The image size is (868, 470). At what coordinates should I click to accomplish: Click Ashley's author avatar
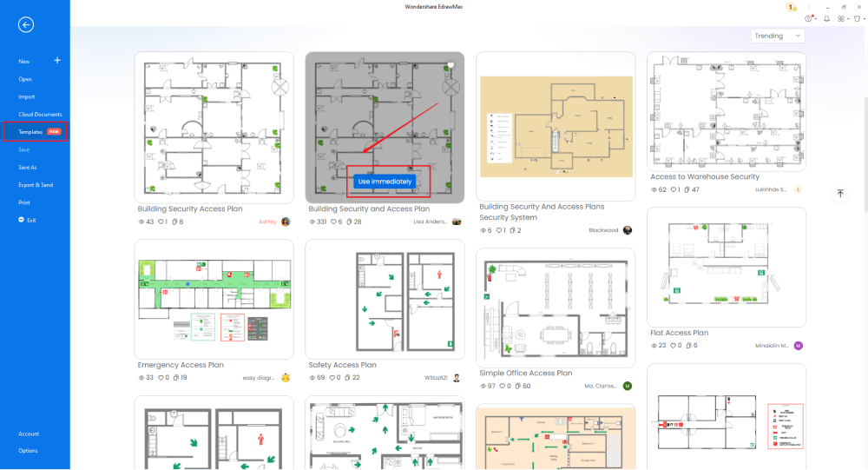coord(286,222)
